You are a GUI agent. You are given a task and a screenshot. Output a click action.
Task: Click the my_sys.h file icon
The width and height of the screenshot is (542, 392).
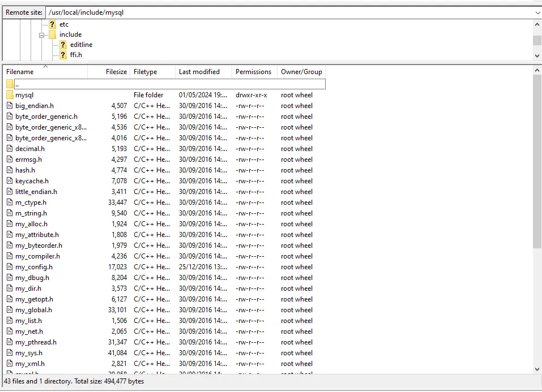click(x=10, y=353)
